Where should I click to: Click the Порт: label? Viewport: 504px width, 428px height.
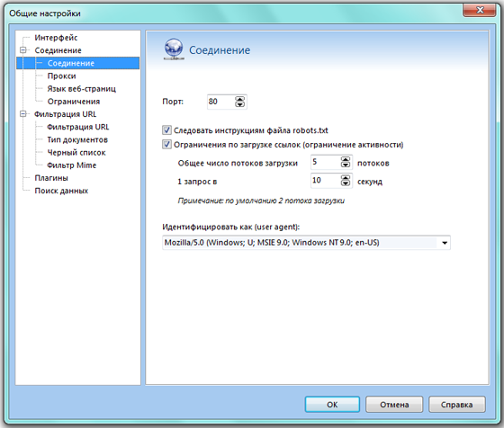(173, 102)
